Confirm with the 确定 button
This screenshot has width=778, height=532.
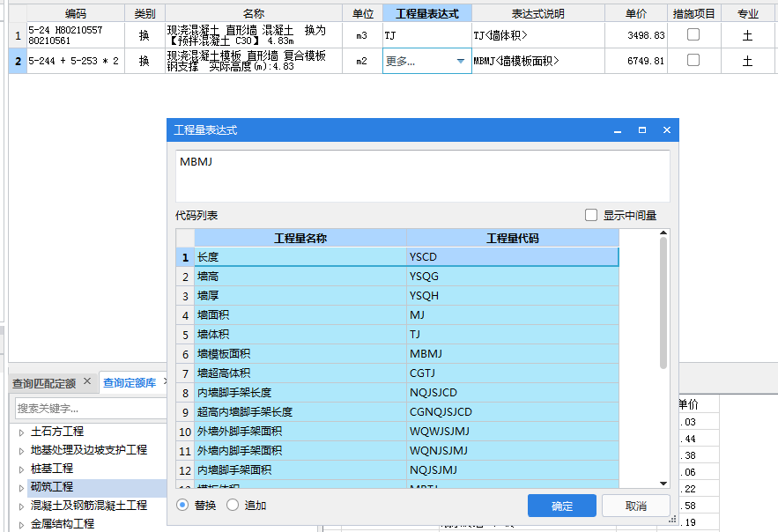tap(561, 506)
